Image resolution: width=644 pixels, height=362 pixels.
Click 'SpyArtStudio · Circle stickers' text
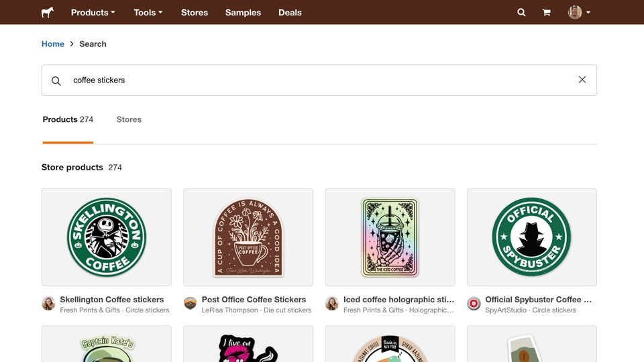[531, 310]
